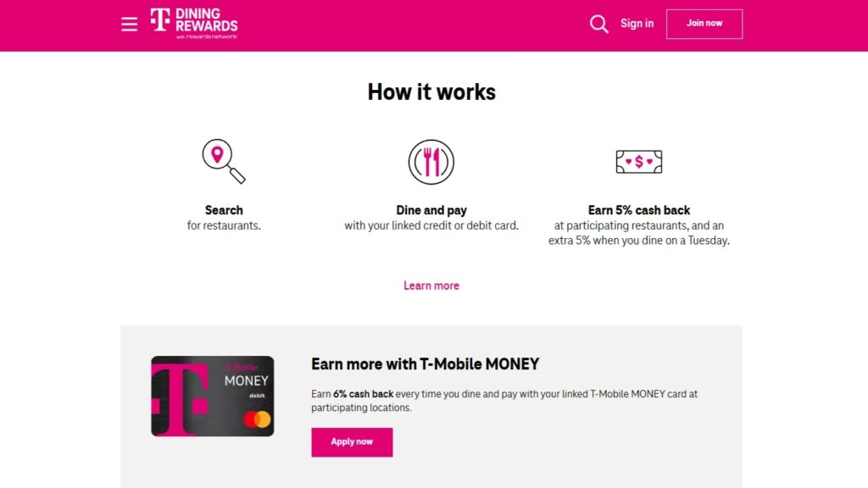
Task: Click the fork and knife plate icon
Action: tap(431, 162)
